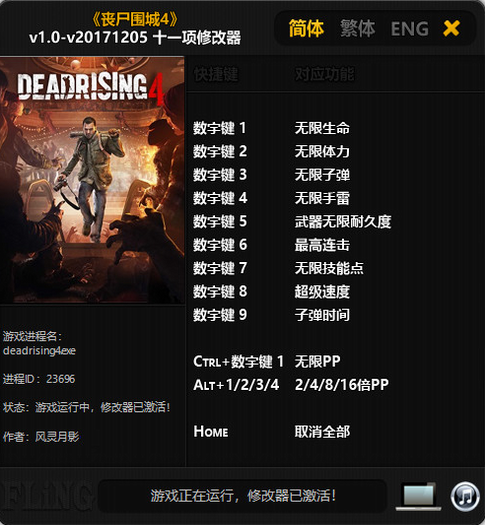This screenshot has width=485, height=525.
Task: Enable 无限手雷 option
Action: tap(322, 198)
